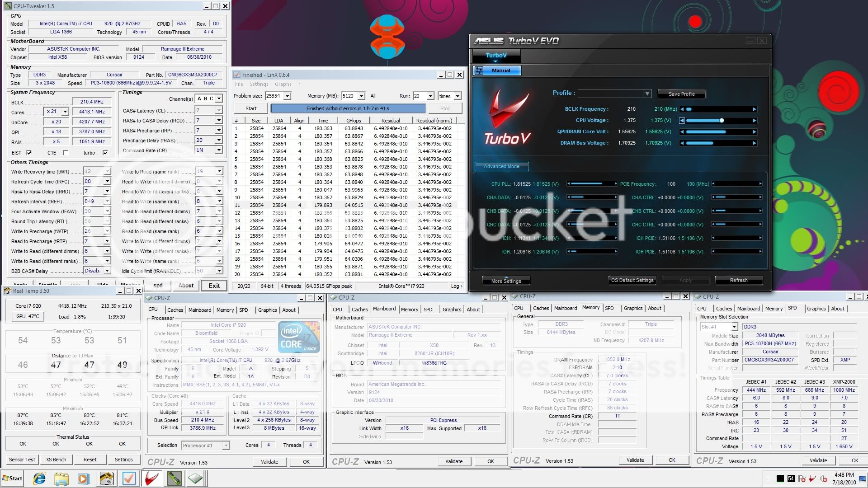Open the TurboV Profile dropdown
The image size is (868, 488).
coord(647,94)
